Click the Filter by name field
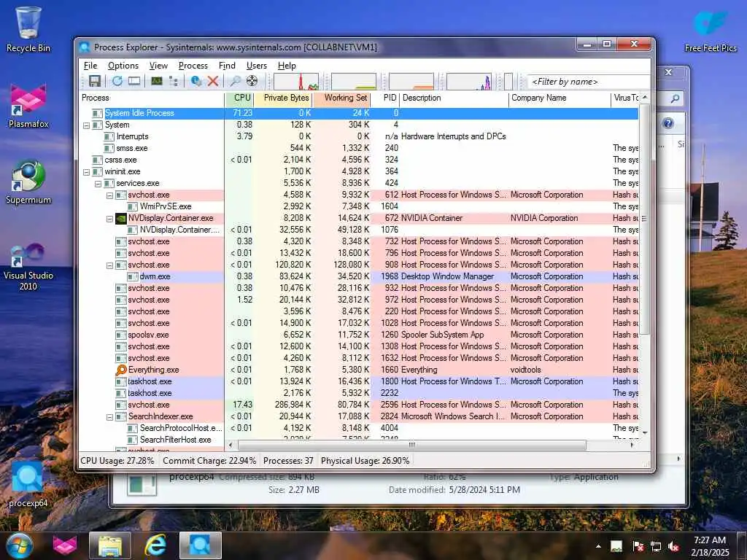 [589, 82]
